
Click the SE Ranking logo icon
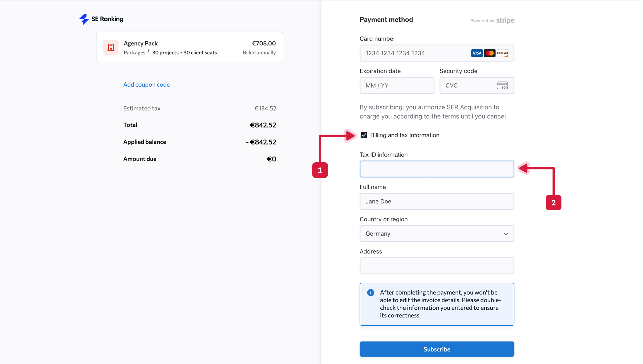(x=84, y=19)
